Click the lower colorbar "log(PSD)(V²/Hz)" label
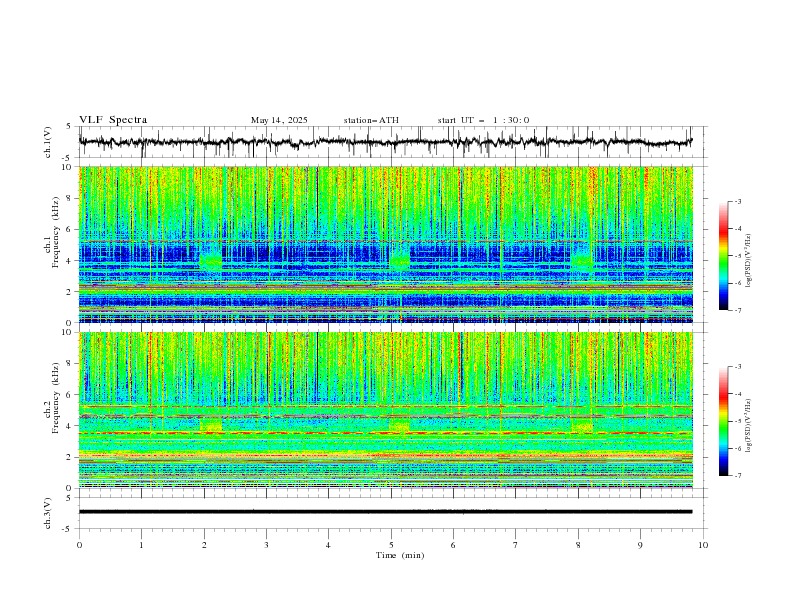Image resolution: width=792 pixels, height=612 pixels. click(749, 426)
